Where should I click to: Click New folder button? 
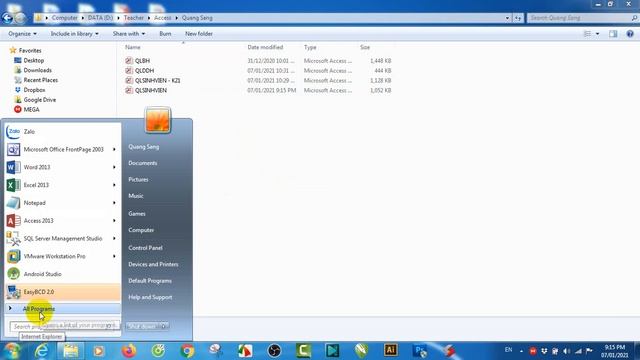click(199, 34)
